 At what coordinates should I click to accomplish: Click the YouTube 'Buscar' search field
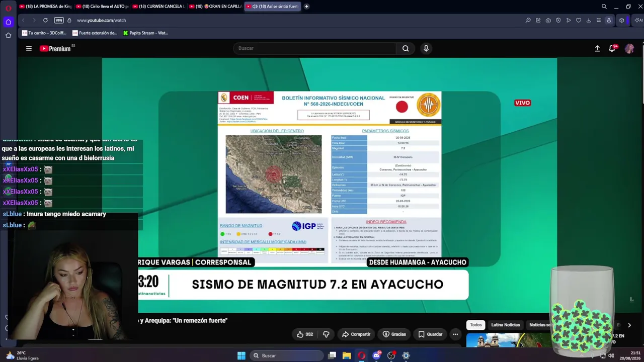(314, 48)
